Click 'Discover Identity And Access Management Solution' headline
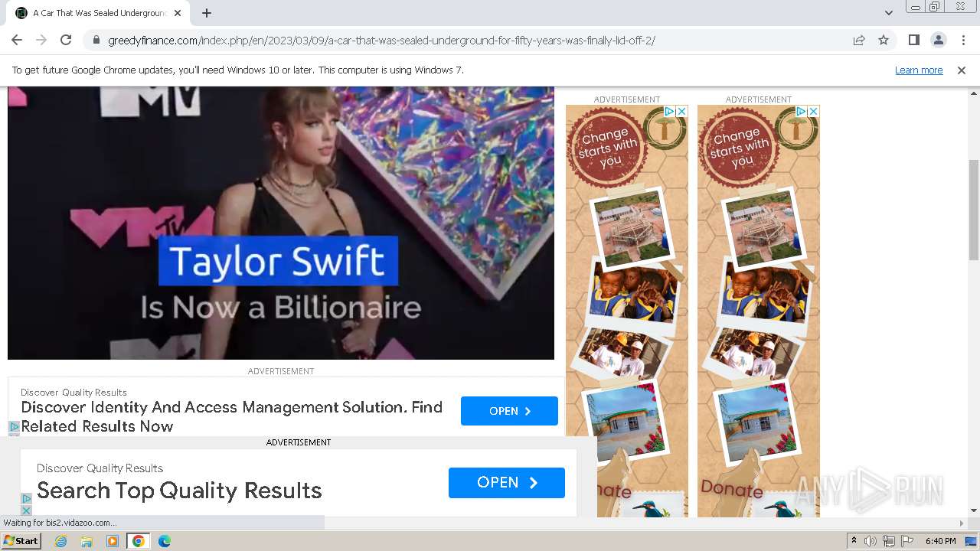Image resolution: width=980 pixels, height=551 pixels. tap(231, 416)
